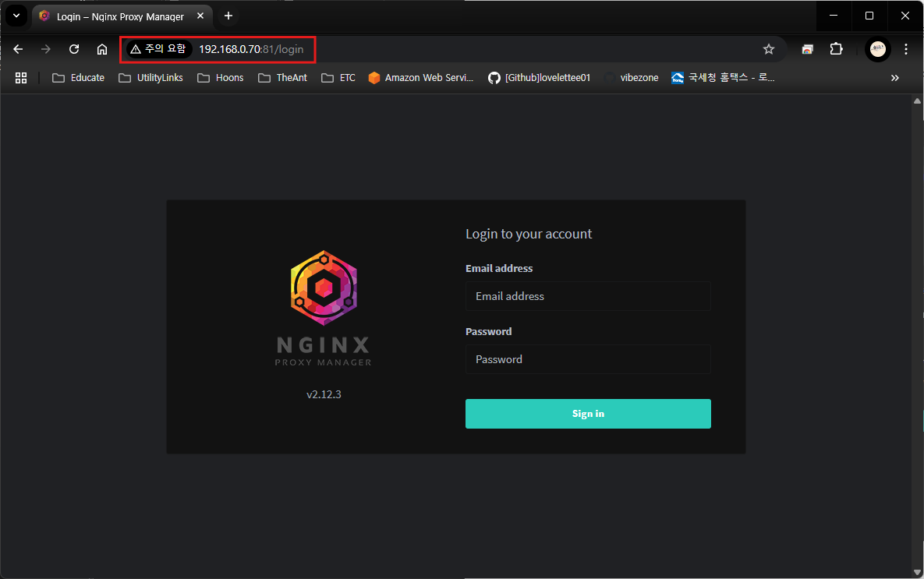Close the Login – Nginx Proxy Manager tab
The height and width of the screenshot is (579, 924).
200,16
